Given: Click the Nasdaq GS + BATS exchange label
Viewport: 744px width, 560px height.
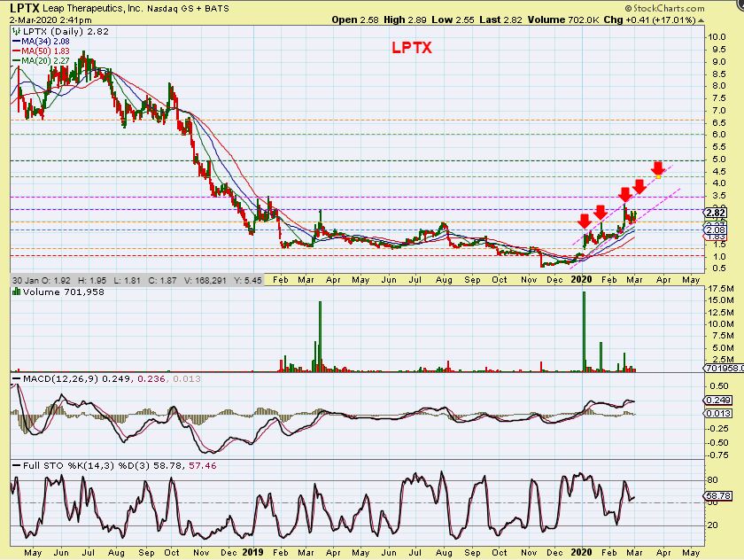Looking at the screenshot, I should click(x=189, y=9).
